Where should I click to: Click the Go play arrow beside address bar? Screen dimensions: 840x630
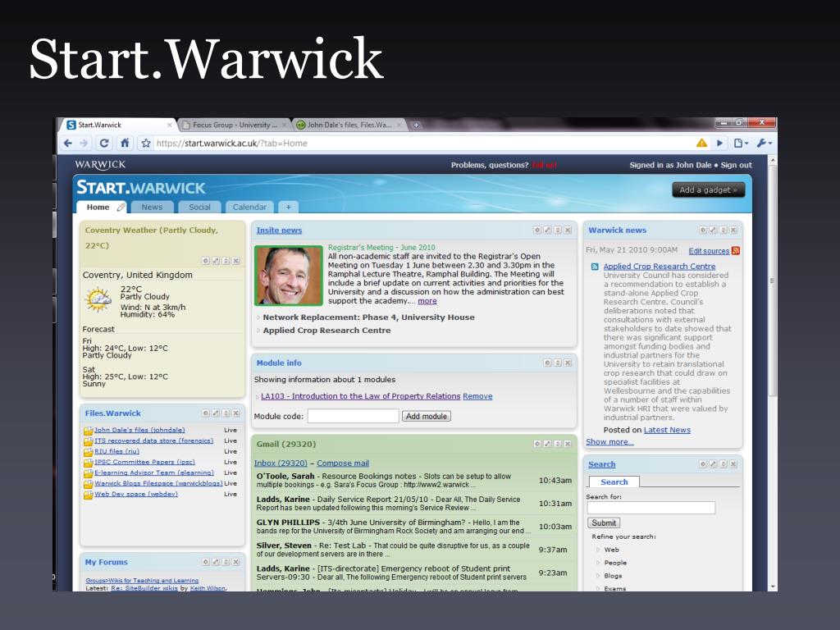pyautogui.click(x=719, y=143)
